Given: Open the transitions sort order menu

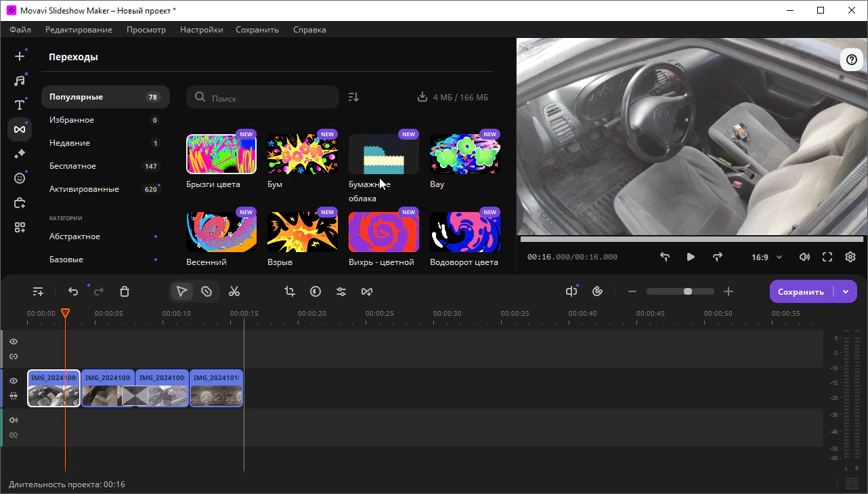Looking at the screenshot, I should (353, 97).
